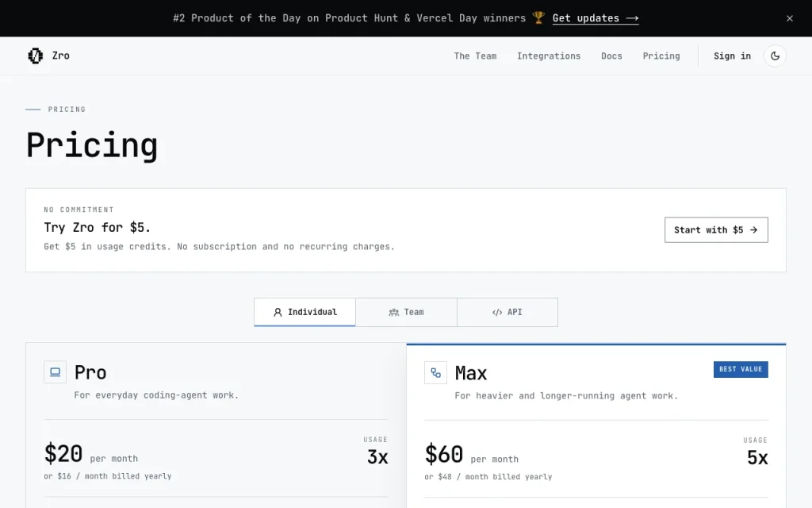Click 'Try Zro for $5.' heading
Viewport: 812px width, 508px height.
point(97,228)
